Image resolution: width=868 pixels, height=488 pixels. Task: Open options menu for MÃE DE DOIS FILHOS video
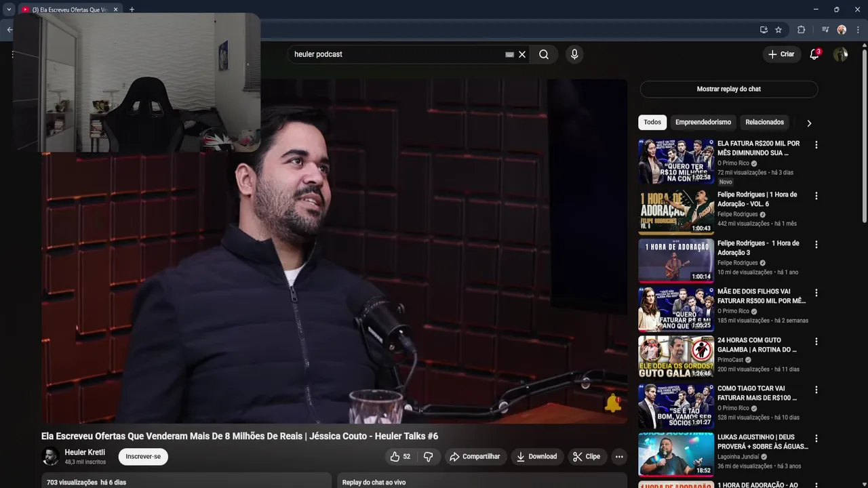click(x=816, y=293)
